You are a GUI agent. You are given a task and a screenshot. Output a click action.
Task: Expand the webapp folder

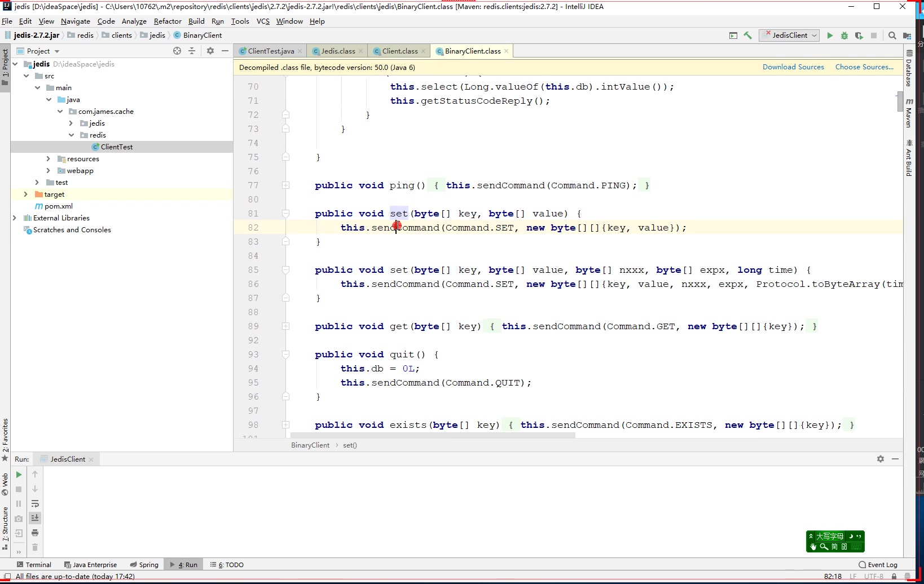tap(49, 171)
